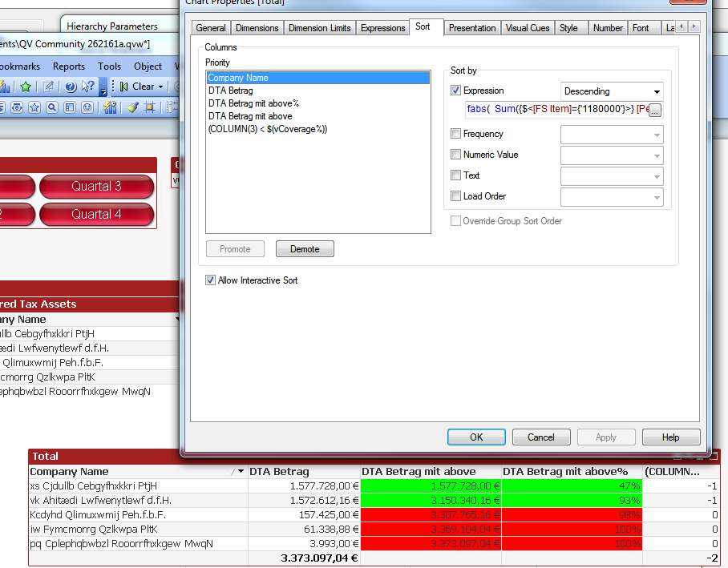Open the Time Chart wizard icon
Image resolution: width=728 pixels, height=568 pixels.
click(110, 107)
